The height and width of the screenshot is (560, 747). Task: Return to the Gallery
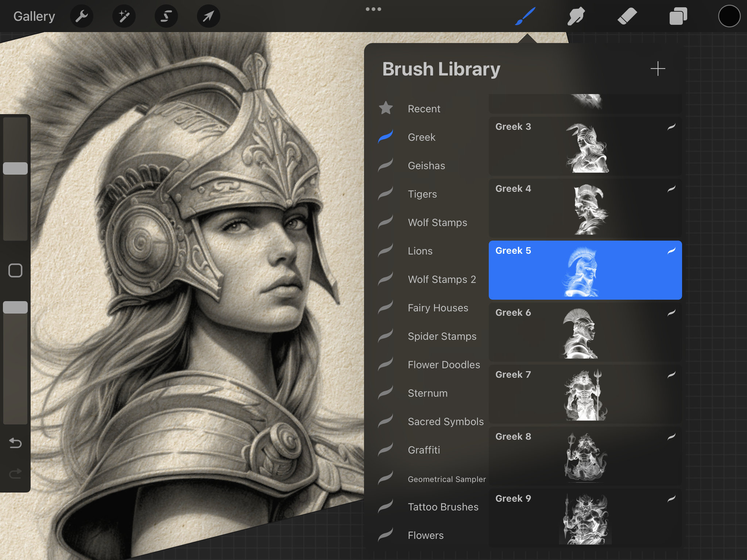(34, 16)
